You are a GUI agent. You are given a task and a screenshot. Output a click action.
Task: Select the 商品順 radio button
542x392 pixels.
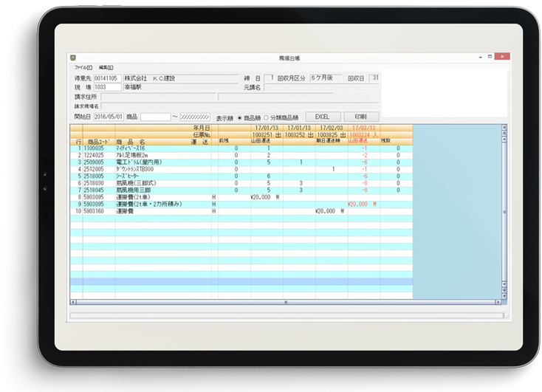[x=239, y=118]
